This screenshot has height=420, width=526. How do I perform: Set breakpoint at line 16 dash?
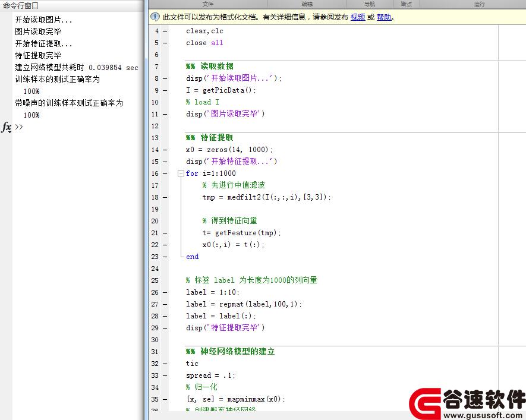click(x=165, y=173)
